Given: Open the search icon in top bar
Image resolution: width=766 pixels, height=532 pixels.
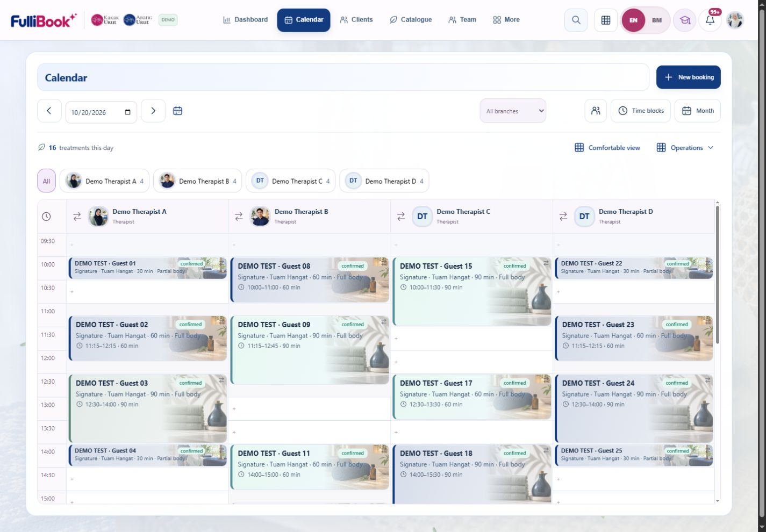Looking at the screenshot, I should pyautogui.click(x=576, y=20).
